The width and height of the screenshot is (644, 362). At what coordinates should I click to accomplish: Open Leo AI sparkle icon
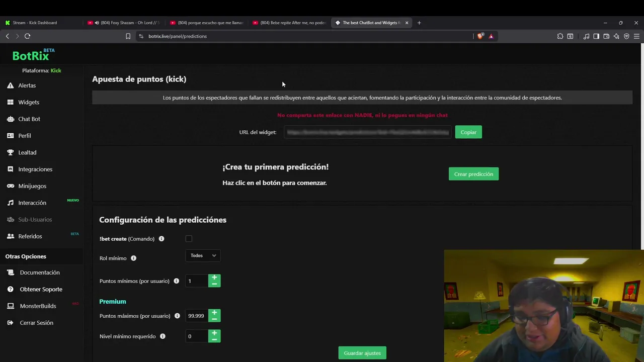(616, 36)
